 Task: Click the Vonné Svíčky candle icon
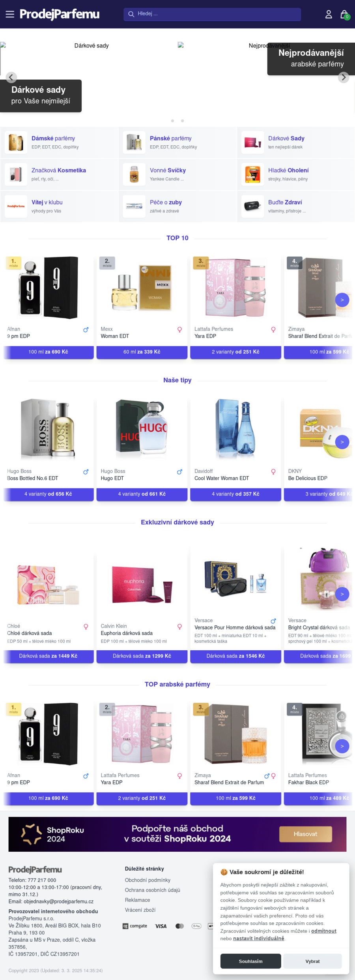tap(134, 175)
